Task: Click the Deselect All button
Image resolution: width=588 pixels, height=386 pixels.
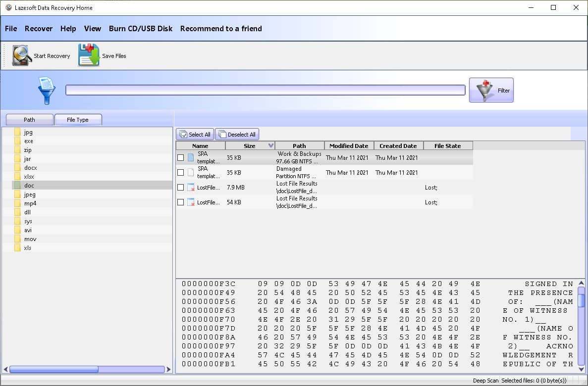Action: point(237,134)
